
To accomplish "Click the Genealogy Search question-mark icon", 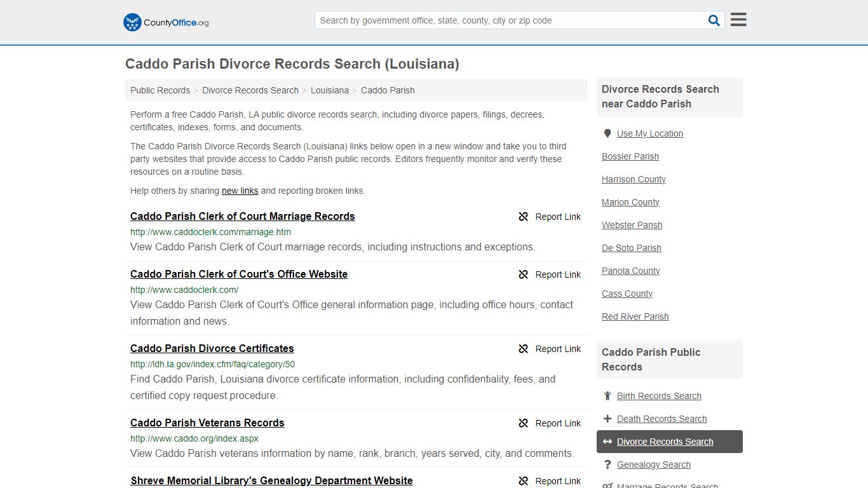I will click(x=607, y=464).
